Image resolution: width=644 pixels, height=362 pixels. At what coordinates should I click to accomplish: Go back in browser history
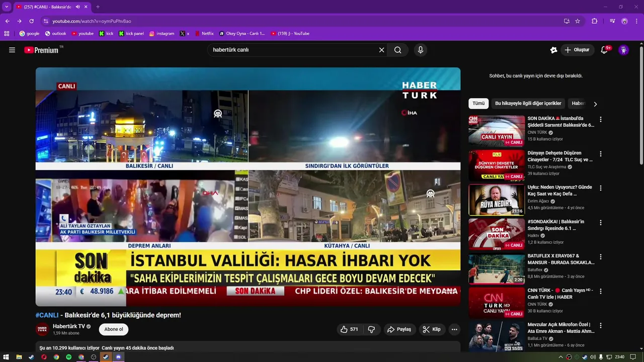[7, 21]
